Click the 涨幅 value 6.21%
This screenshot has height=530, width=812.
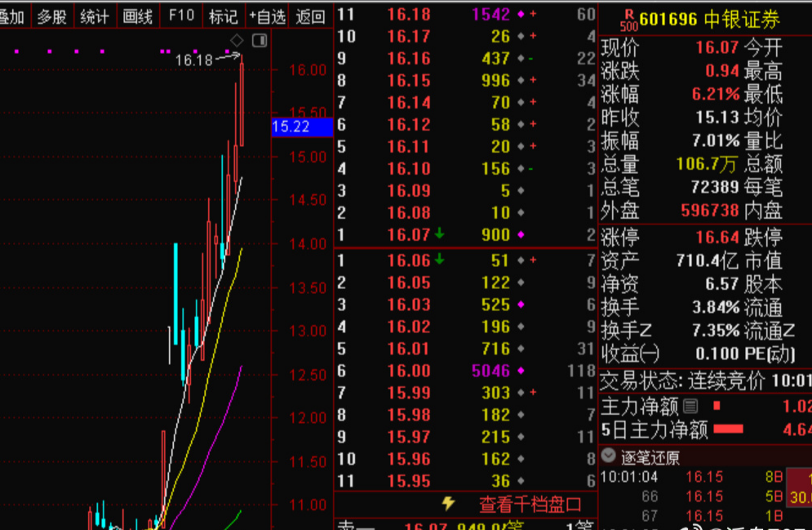717,94
